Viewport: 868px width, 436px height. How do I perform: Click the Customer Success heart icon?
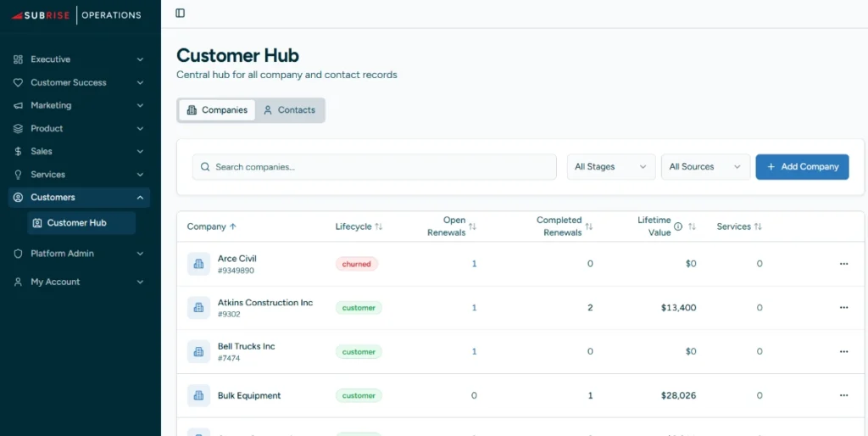[x=19, y=82]
